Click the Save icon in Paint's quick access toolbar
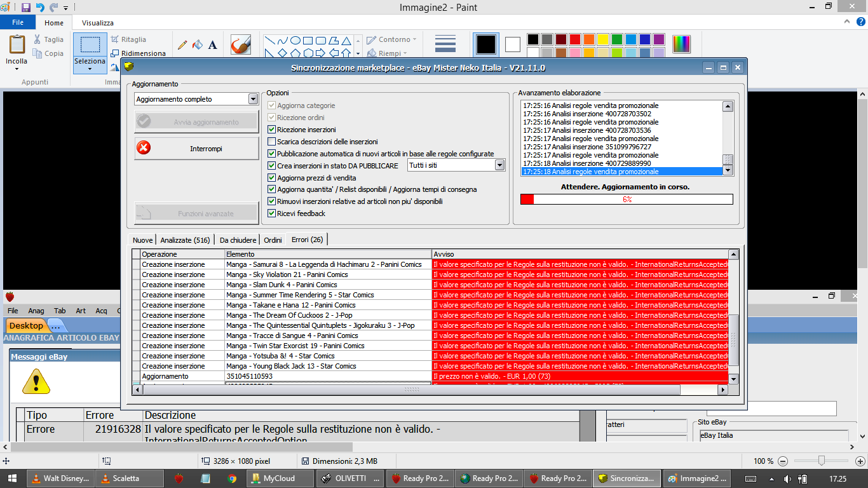 (x=25, y=8)
